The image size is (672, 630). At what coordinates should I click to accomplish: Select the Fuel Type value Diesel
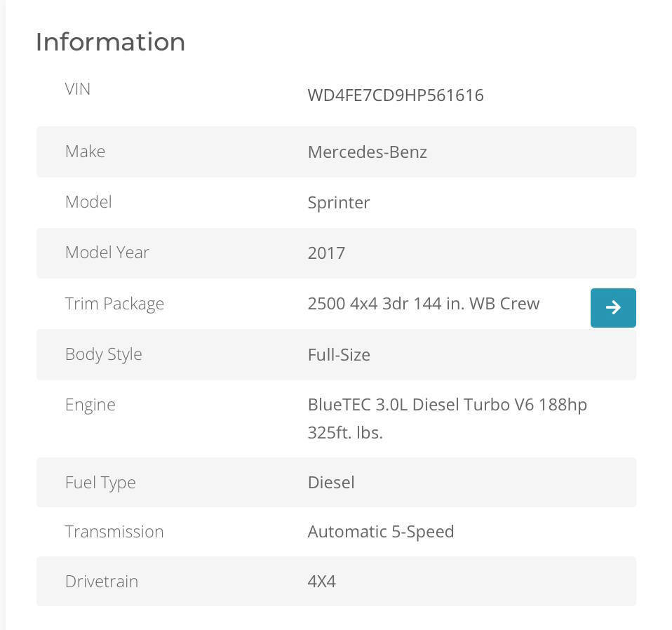click(331, 482)
